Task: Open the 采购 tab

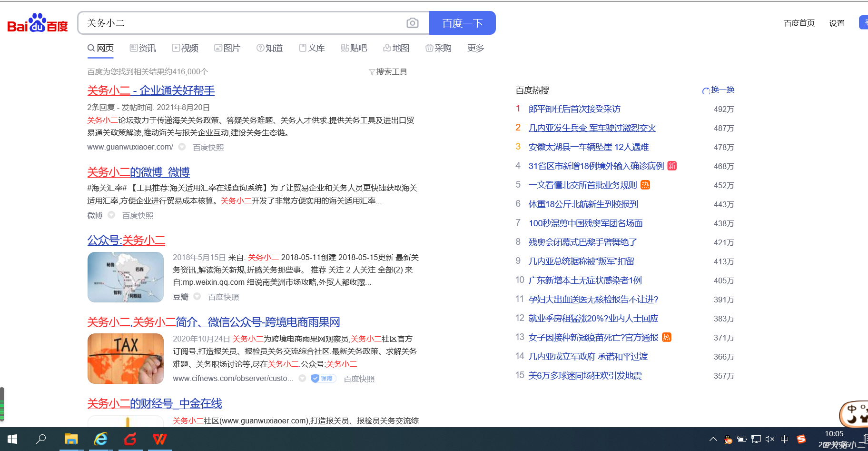Action: click(438, 48)
